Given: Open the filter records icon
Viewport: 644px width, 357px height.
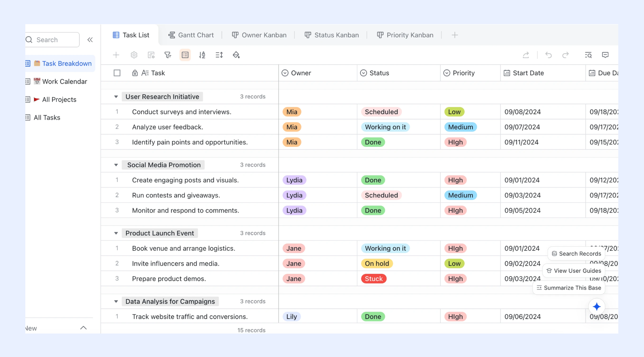Looking at the screenshot, I should coord(168,55).
